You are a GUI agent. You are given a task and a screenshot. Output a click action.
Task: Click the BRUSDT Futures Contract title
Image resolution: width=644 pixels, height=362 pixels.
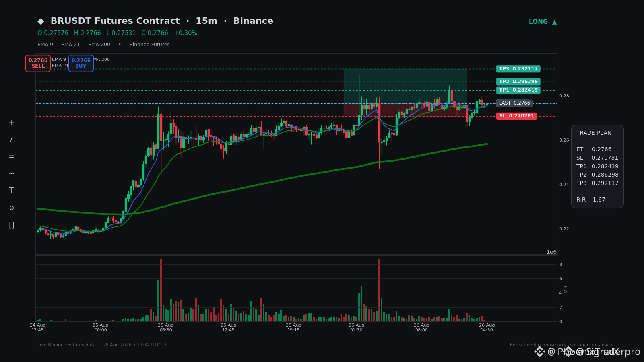[115, 21]
